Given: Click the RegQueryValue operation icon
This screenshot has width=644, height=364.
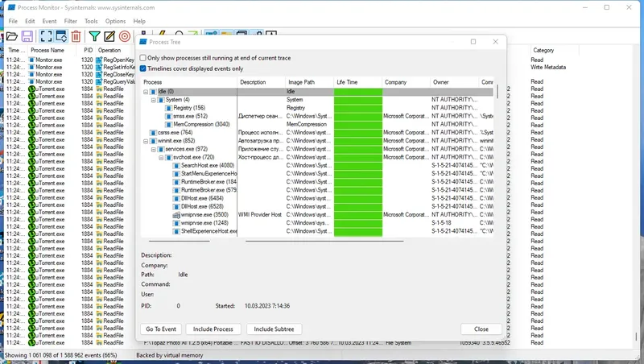Looking at the screenshot, I should (x=99, y=82).
